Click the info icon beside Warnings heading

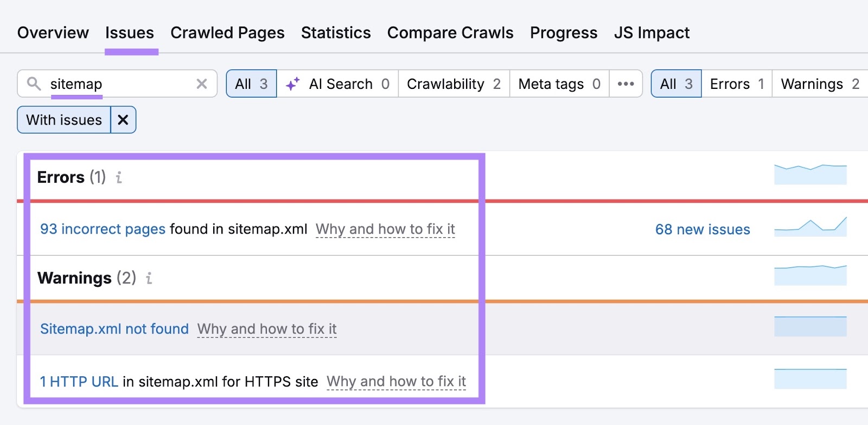(x=149, y=278)
